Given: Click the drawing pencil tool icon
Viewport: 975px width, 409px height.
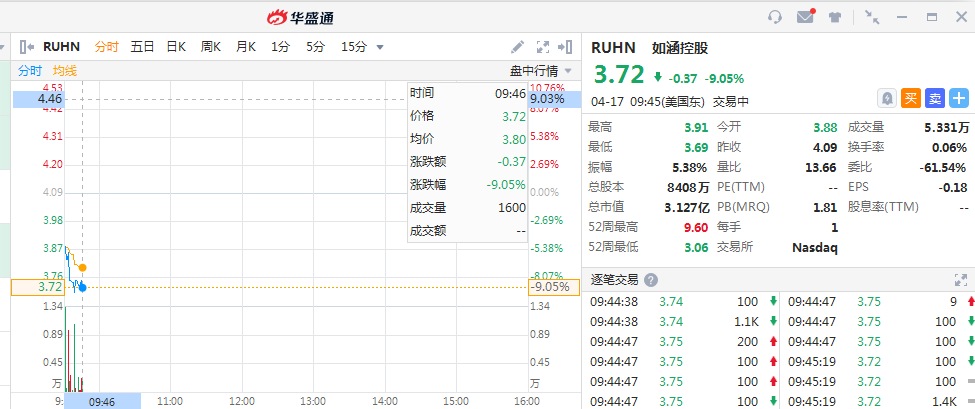Looking at the screenshot, I should [517, 47].
